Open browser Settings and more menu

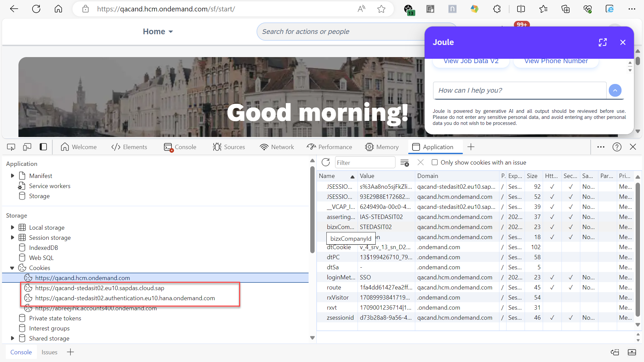(632, 9)
